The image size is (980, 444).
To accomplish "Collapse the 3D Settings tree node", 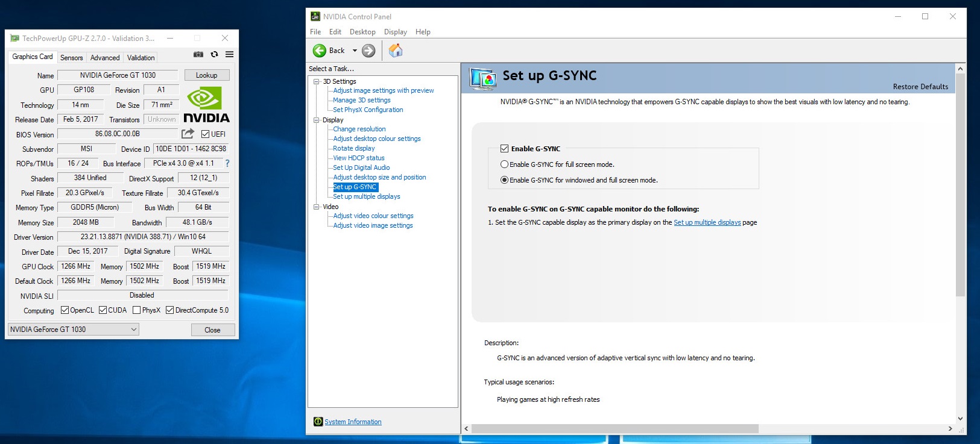I will 316,81.
